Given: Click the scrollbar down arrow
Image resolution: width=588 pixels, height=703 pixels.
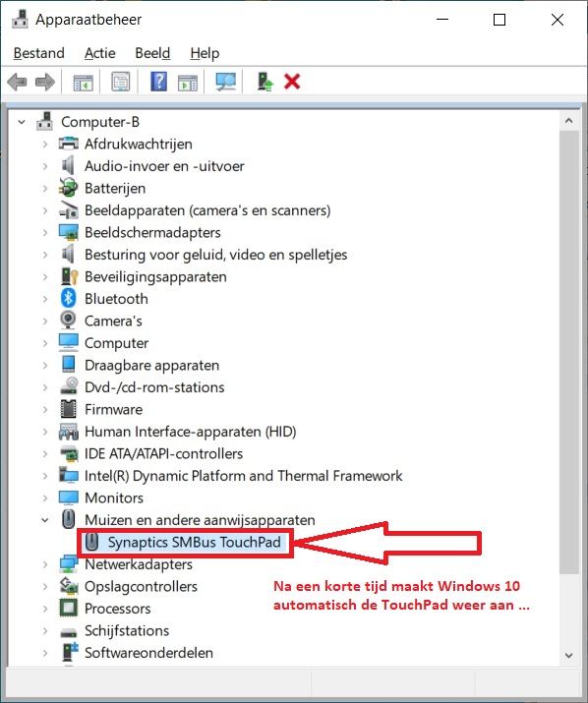Looking at the screenshot, I should tap(568, 655).
